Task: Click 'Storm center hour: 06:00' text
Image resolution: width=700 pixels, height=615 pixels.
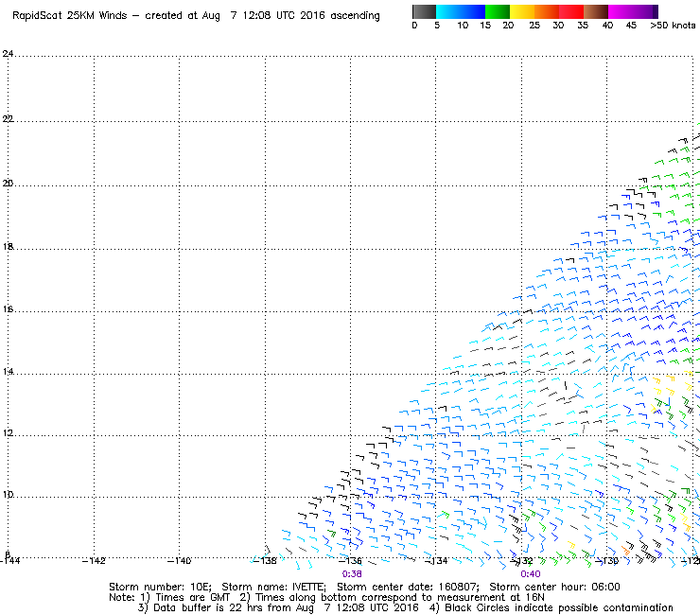Action: (554, 587)
